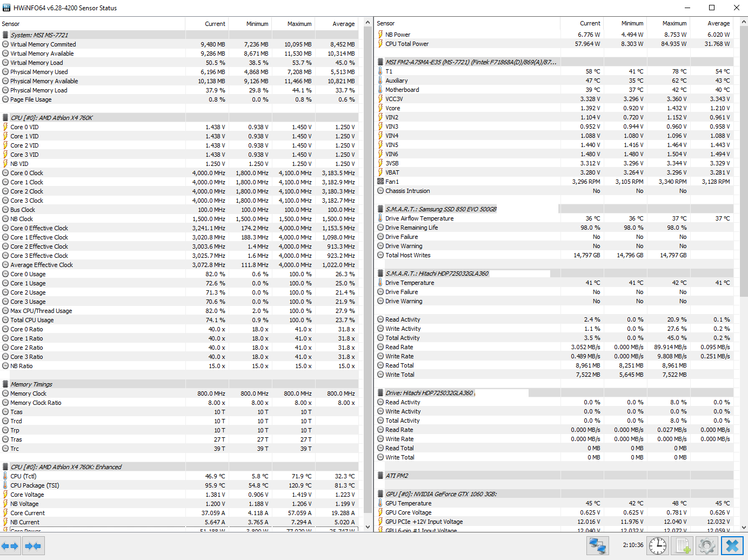Select the GPU PCIe +12V Input Voltage row
Image resolution: width=748 pixels, height=560 pixels.
pos(554,522)
